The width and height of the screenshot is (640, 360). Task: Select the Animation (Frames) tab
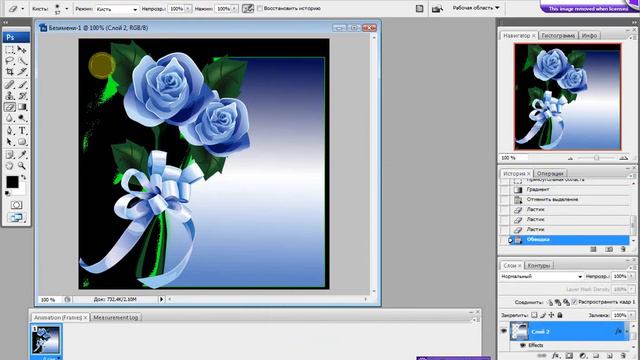click(x=60, y=317)
